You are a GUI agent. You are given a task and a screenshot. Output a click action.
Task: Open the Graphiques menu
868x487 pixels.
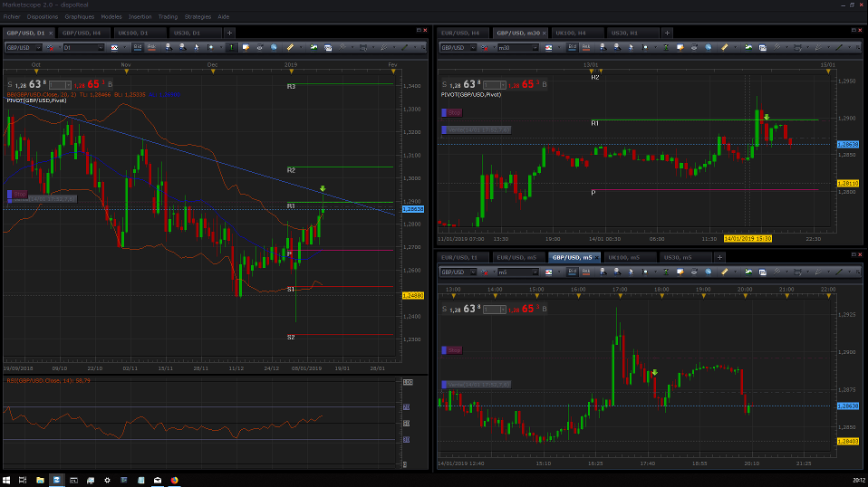pyautogui.click(x=79, y=16)
